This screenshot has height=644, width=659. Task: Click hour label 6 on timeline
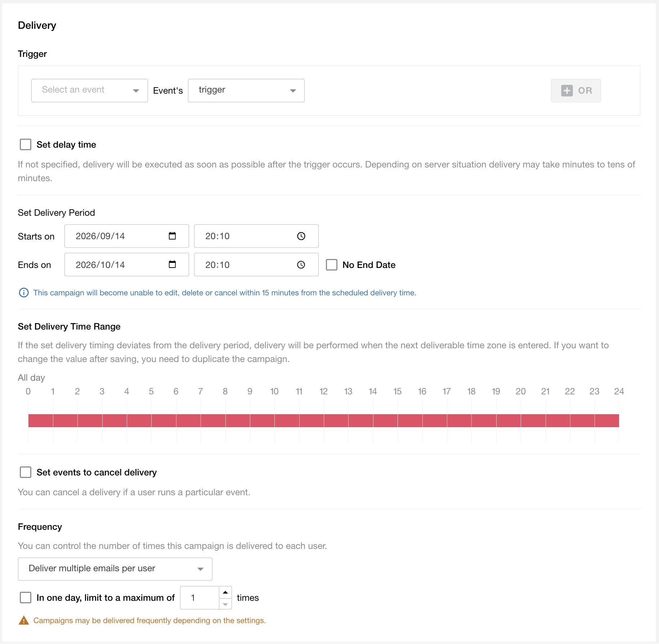(x=176, y=391)
